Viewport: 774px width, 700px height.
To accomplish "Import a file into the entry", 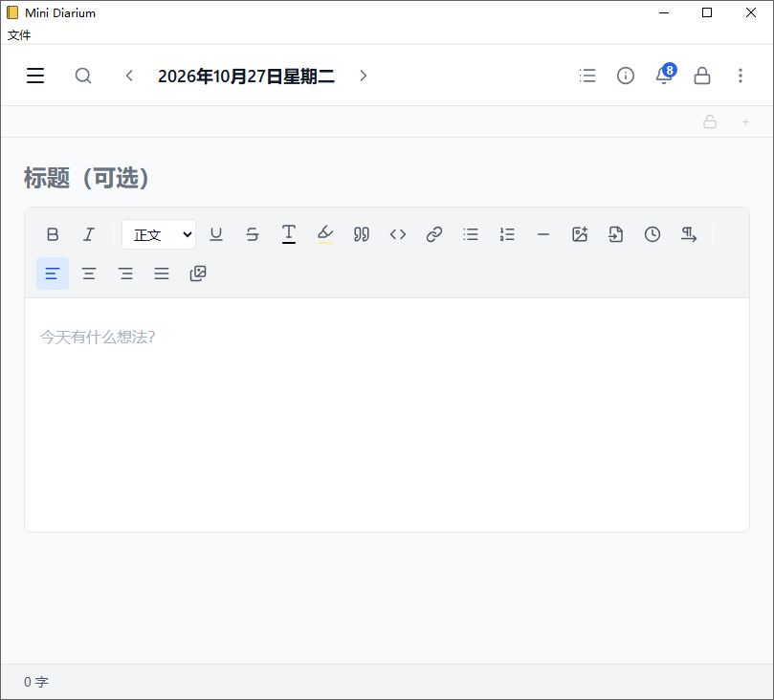I will 616,234.
